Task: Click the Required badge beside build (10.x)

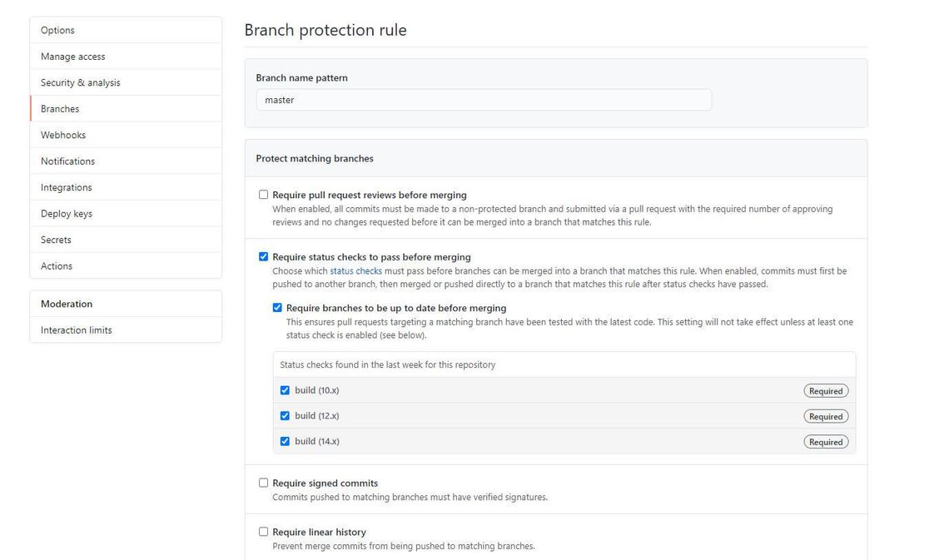Action: click(826, 390)
